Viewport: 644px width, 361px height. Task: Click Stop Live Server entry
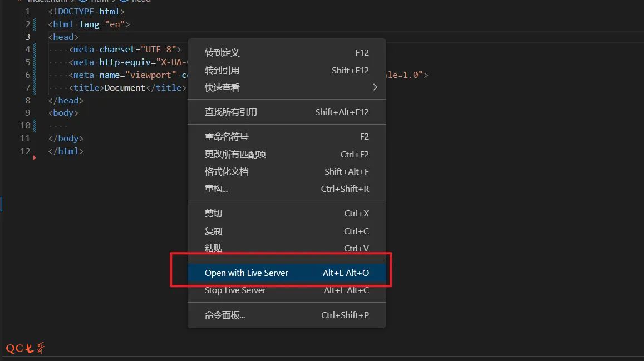[235, 290]
